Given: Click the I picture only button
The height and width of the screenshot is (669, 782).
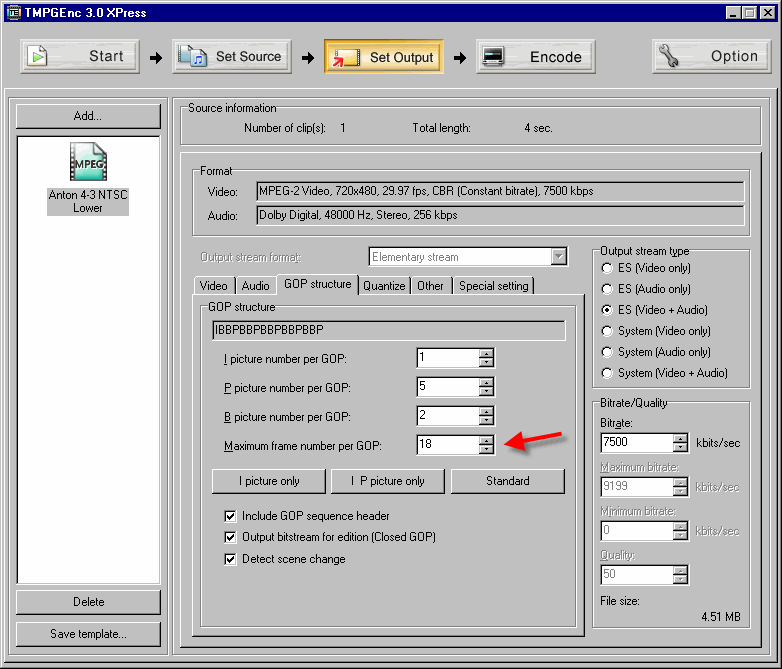Looking at the screenshot, I should point(269,481).
